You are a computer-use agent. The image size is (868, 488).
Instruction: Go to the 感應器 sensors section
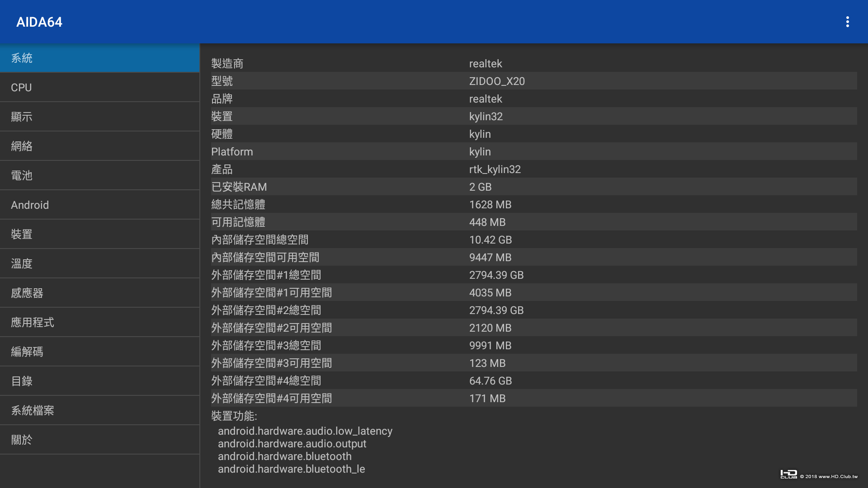coord(99,293)
